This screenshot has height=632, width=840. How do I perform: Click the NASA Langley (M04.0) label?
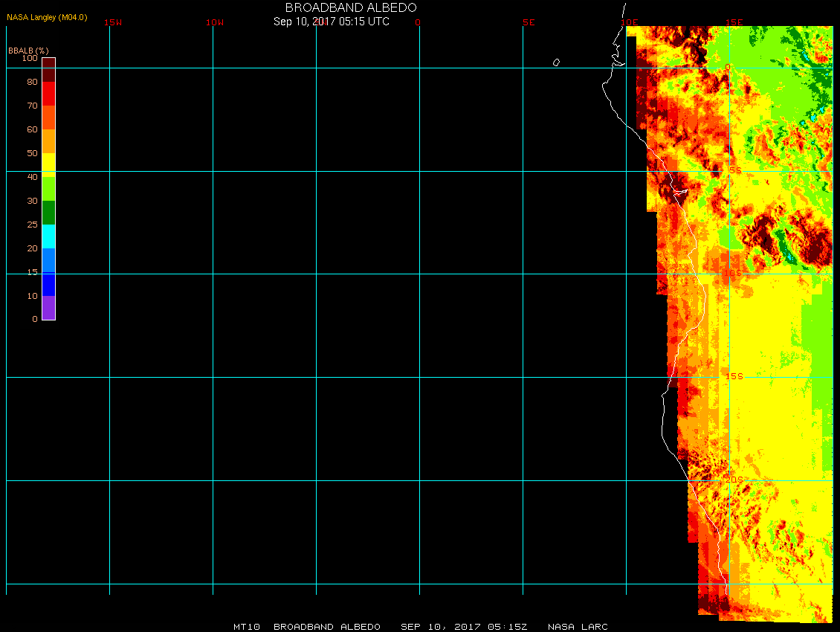click(x=47, y=17)
